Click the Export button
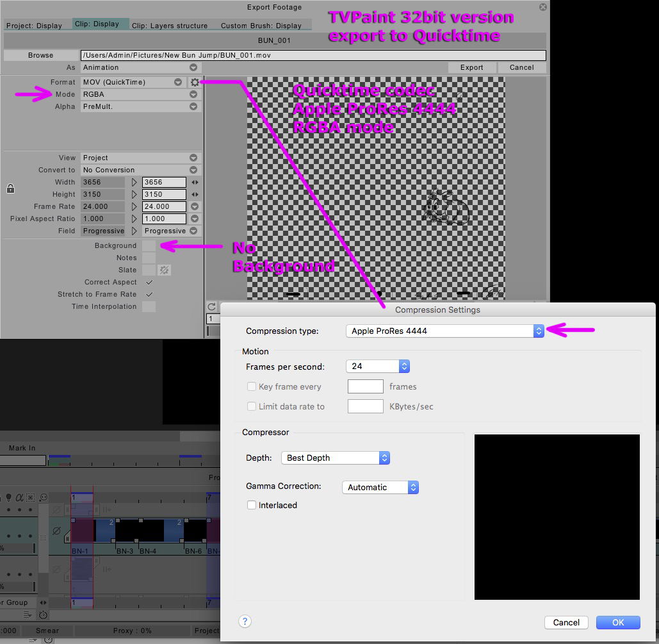The width and height of the screenshot is (659, 644). (471, 67)
